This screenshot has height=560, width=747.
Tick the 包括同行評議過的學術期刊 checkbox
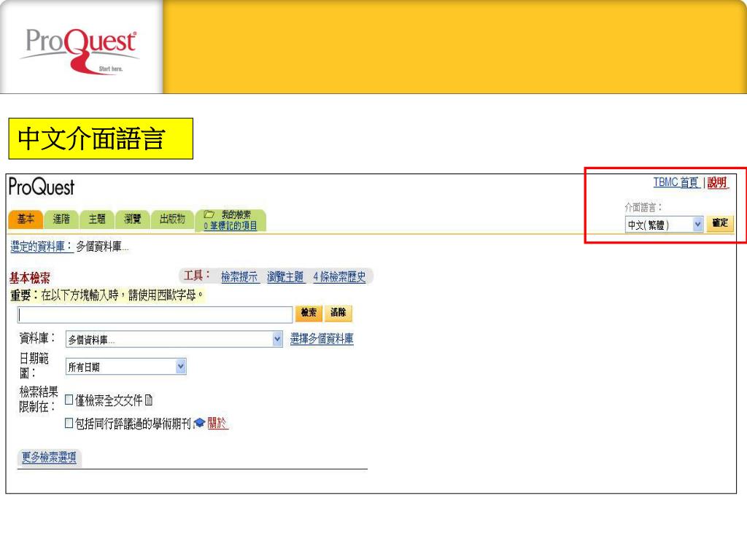69,423
